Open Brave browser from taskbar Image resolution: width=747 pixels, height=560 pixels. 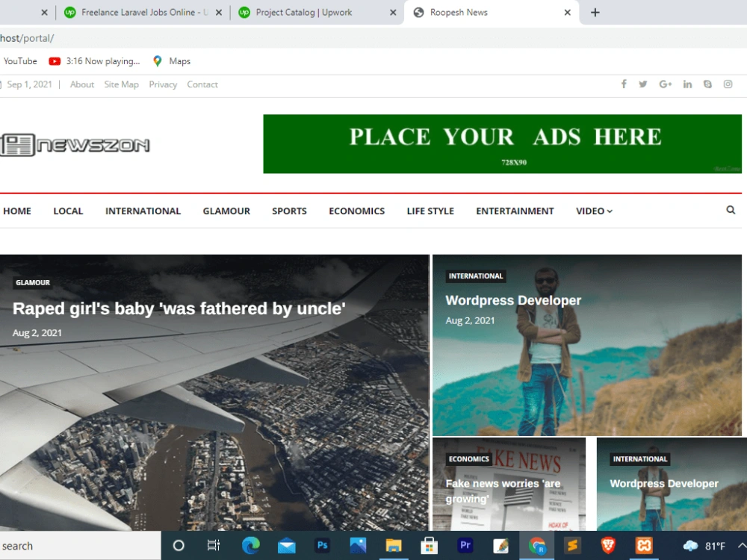click(608, 545)
